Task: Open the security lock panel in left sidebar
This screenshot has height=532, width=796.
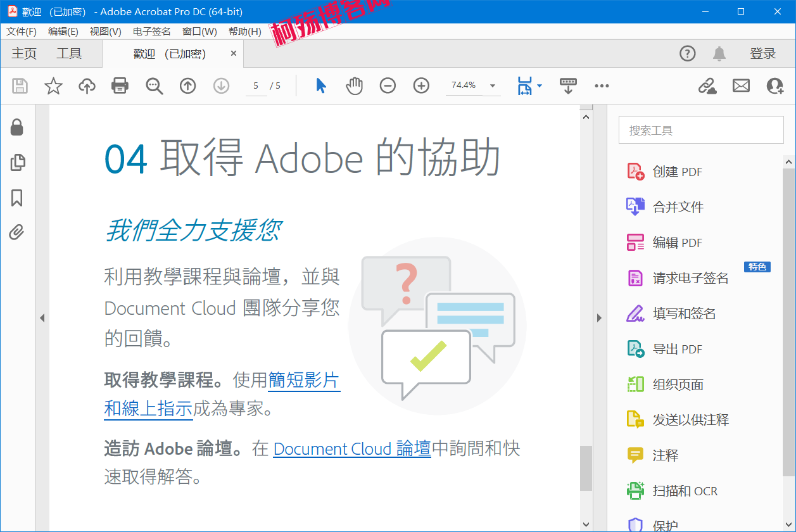Action: (x=17, y=127)
